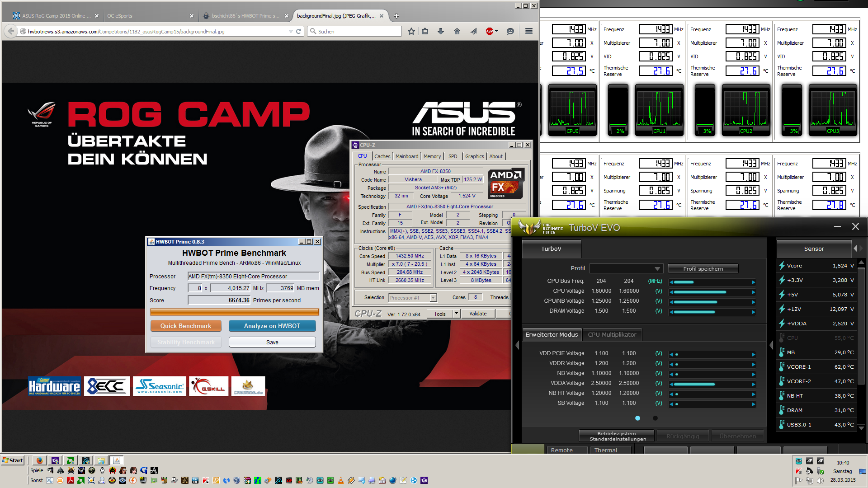Click the CPU Bus Freq. slider track

click(712, 282)
